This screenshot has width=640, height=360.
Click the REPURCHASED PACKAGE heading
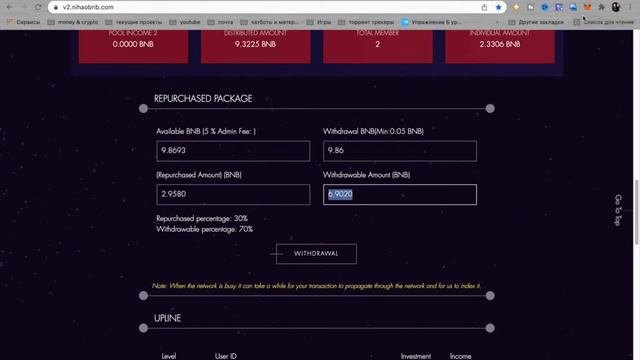203,98
